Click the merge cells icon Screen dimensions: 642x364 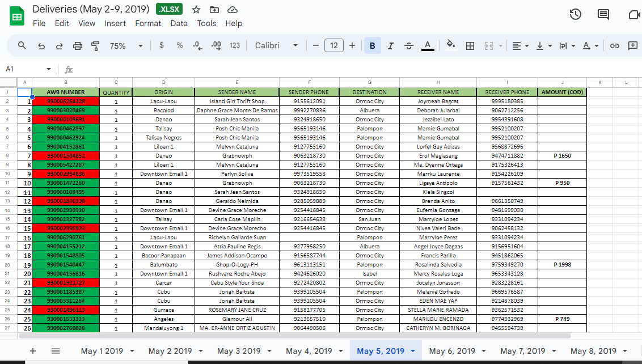488,46
